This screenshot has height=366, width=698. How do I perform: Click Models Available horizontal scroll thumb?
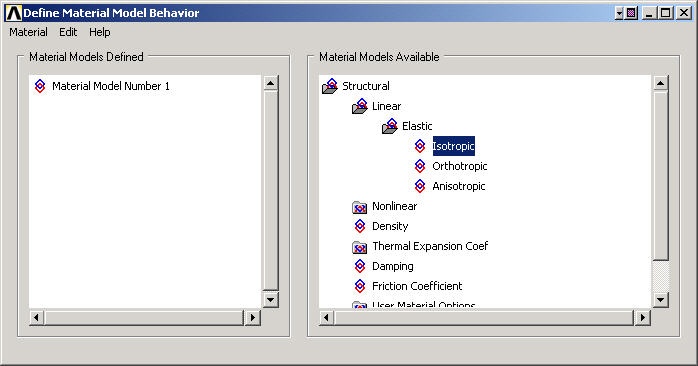point(483,317)
